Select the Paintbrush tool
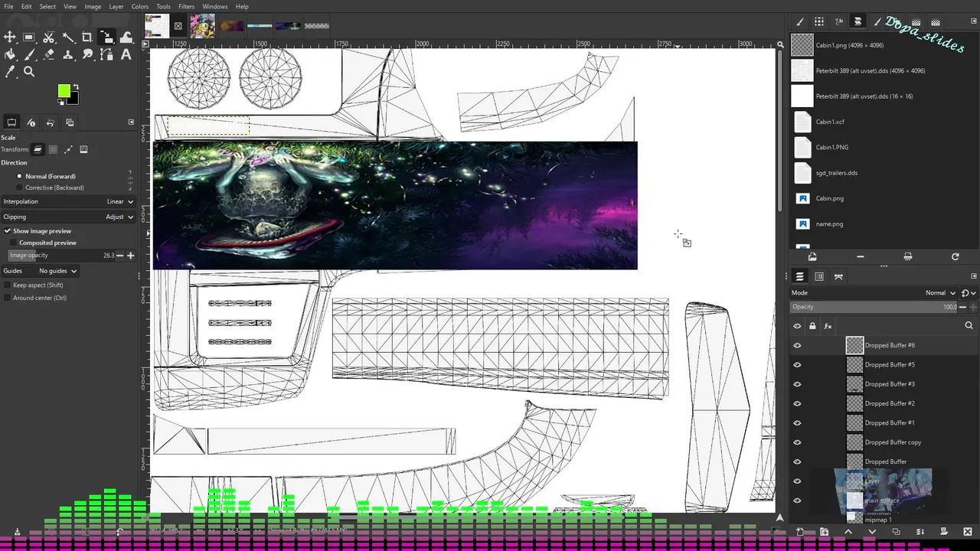Screen dimensions: 980x551 click(x=29, y=54)
